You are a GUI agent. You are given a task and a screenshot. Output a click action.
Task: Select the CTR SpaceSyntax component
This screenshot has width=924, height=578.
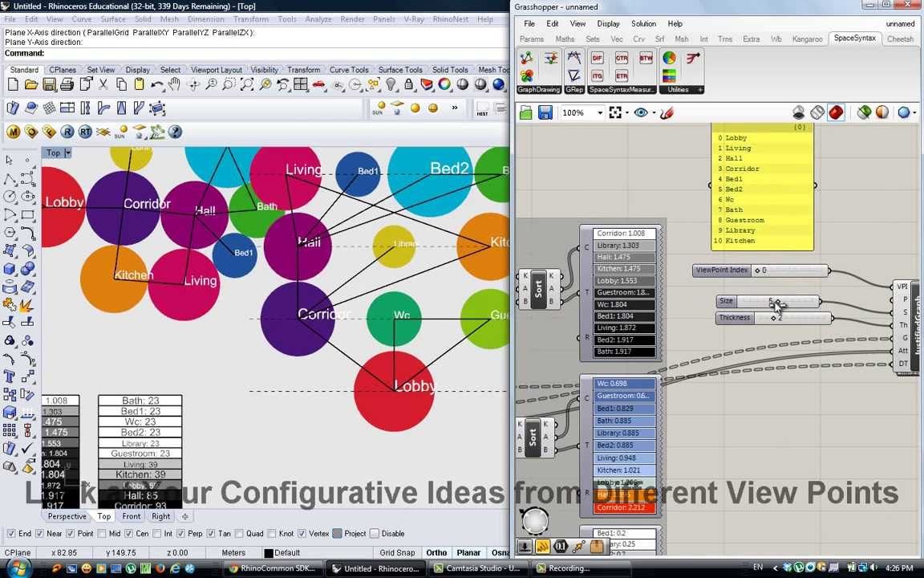pos(622,59)
